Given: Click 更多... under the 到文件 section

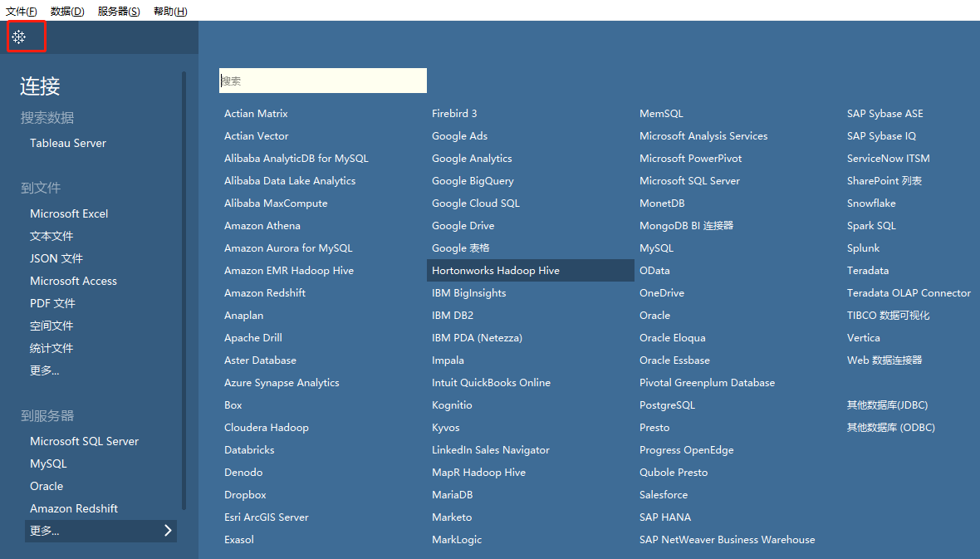Looking at the screenshot, I should coord(44,370).
